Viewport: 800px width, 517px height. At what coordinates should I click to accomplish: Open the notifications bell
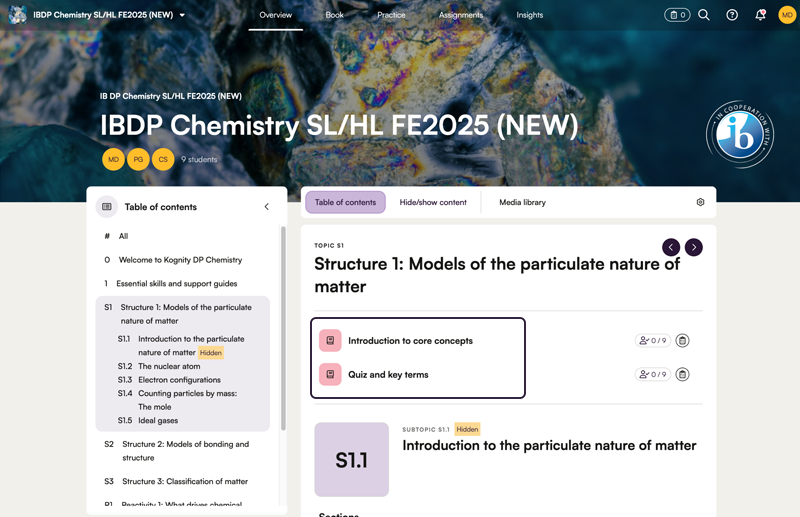tap(760, 15)
